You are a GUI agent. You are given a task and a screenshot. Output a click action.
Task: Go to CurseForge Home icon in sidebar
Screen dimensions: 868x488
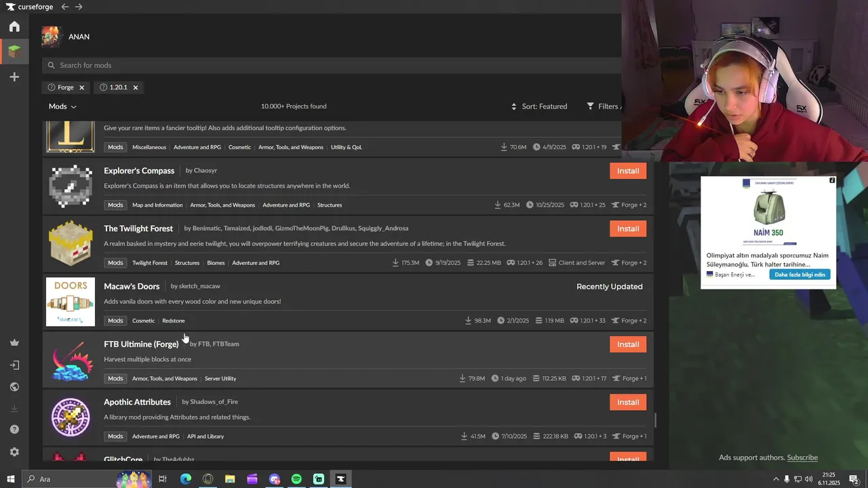tap(14, 26)
